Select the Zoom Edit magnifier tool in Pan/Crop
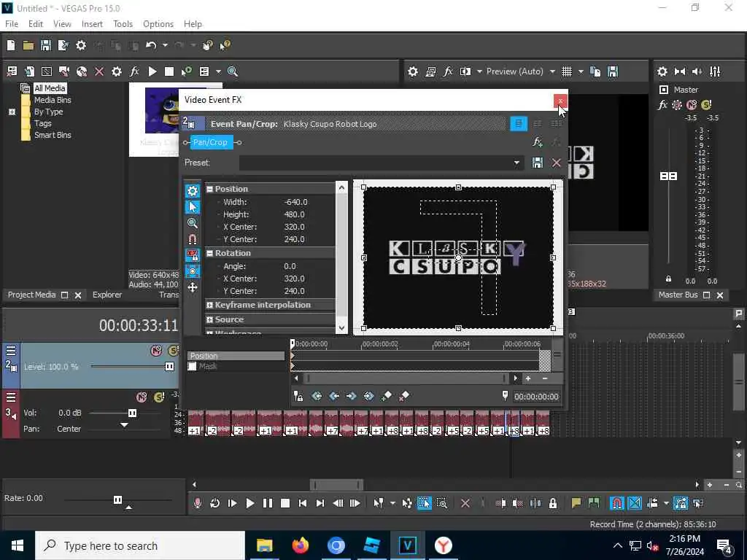 pyautogui.click(x=193, y=223)
